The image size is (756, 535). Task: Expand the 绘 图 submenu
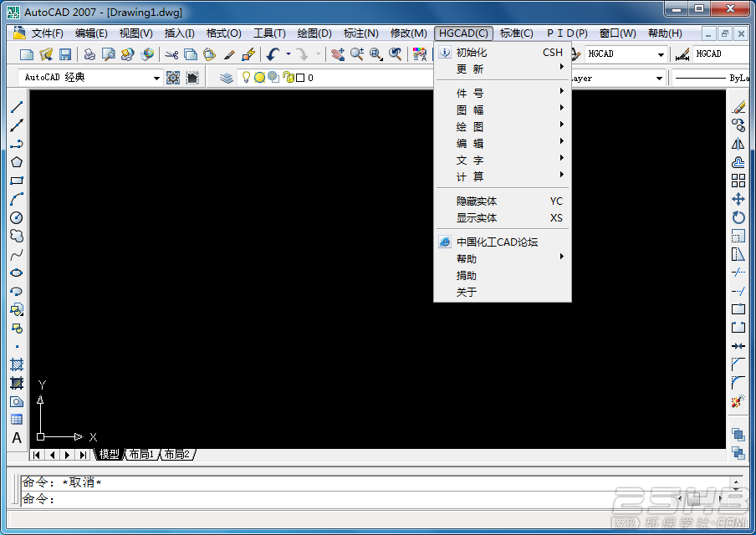click(x=503, y=127)
